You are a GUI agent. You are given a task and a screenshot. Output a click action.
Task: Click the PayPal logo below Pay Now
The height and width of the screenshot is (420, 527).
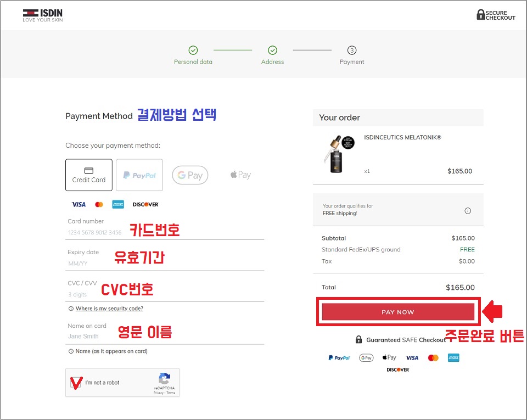[339, 358]
